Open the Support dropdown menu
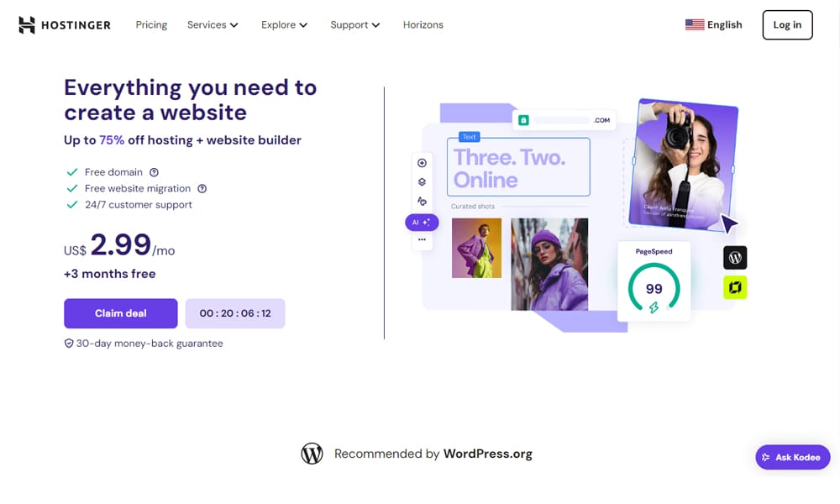The width and height of the screenshot is (840, 504). [x=355, y=24]
